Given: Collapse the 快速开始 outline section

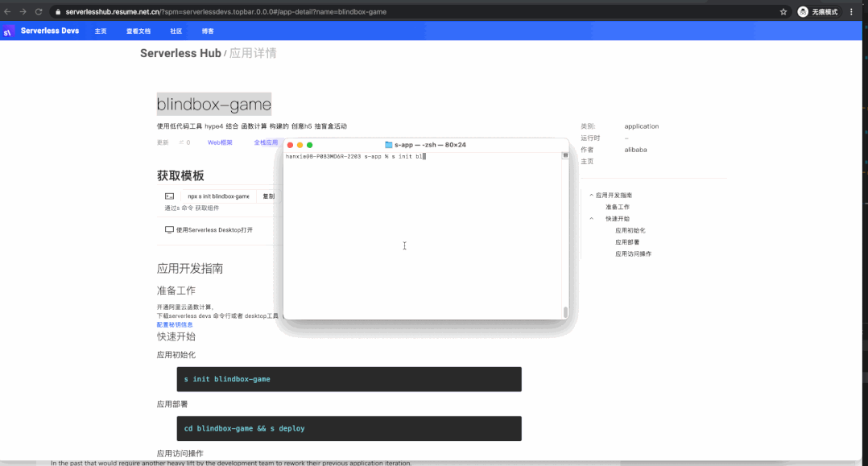Looking at the screenshot, I should [591, 219].
